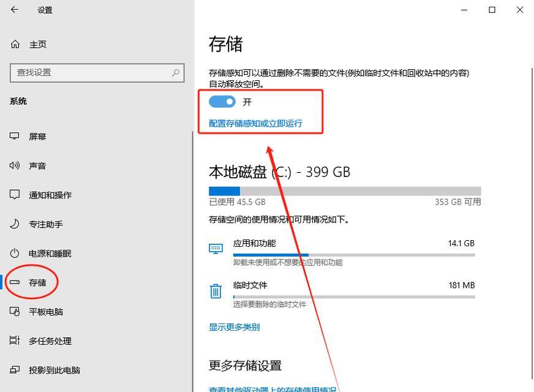The image size is (534, 392).
Task: Click the search magnifier icon
Action: pyautogui.click(x=175, y=72)
